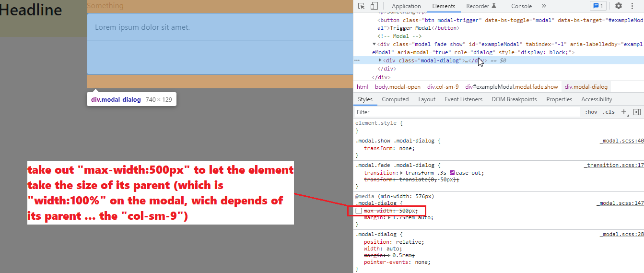644x273 pixels.
Task: Expand the transition shorthand property
Action: pos(402,173)
